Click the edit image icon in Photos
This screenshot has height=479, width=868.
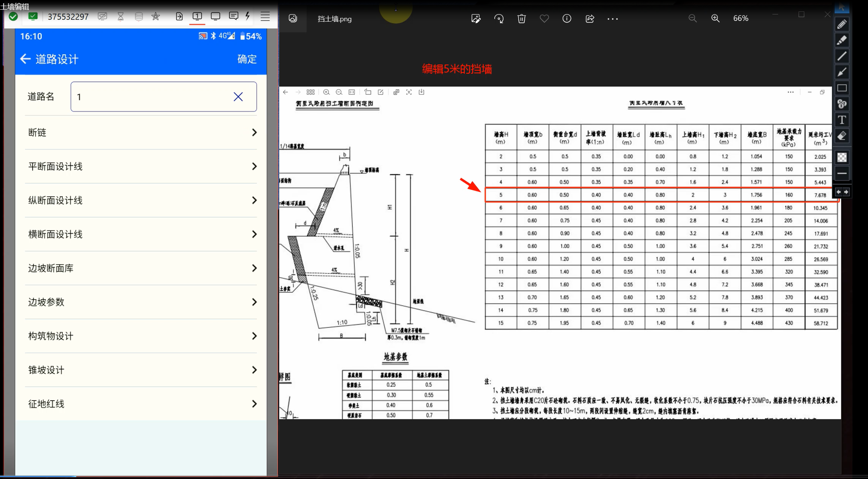[476, 19]
